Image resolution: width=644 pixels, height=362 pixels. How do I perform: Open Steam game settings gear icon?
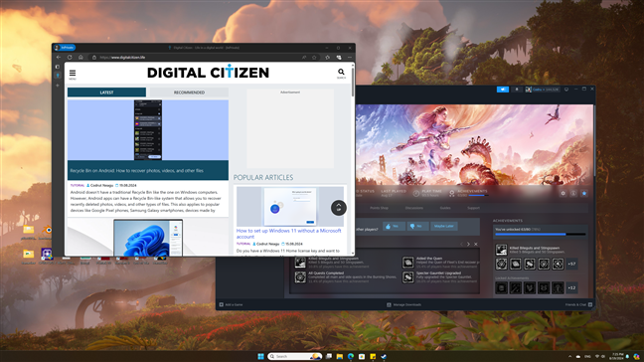pos(563,194)
